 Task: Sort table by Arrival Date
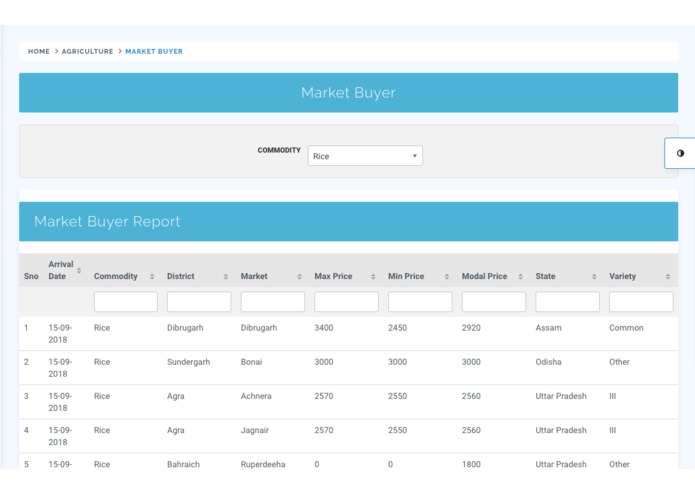[79, 270]
